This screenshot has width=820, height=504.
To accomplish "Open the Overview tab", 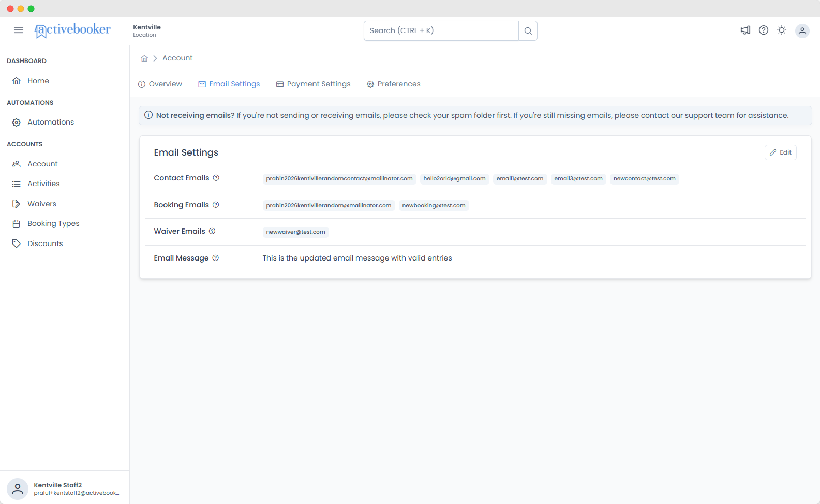I will (160, 84).
